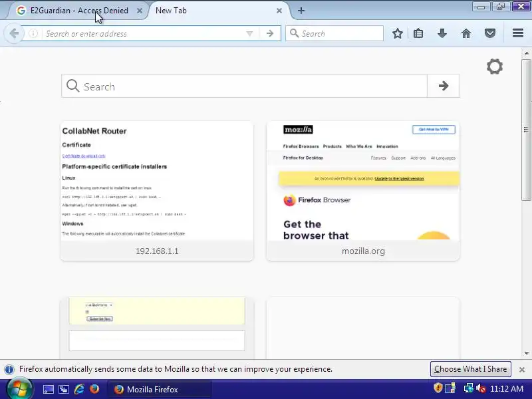Open new tab page settings gear
The image size is (532, 399).
click(x=495, y=66)
